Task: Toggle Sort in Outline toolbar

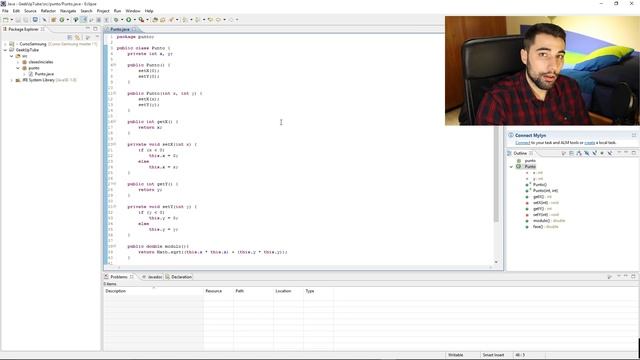Action: click(579, 153)
